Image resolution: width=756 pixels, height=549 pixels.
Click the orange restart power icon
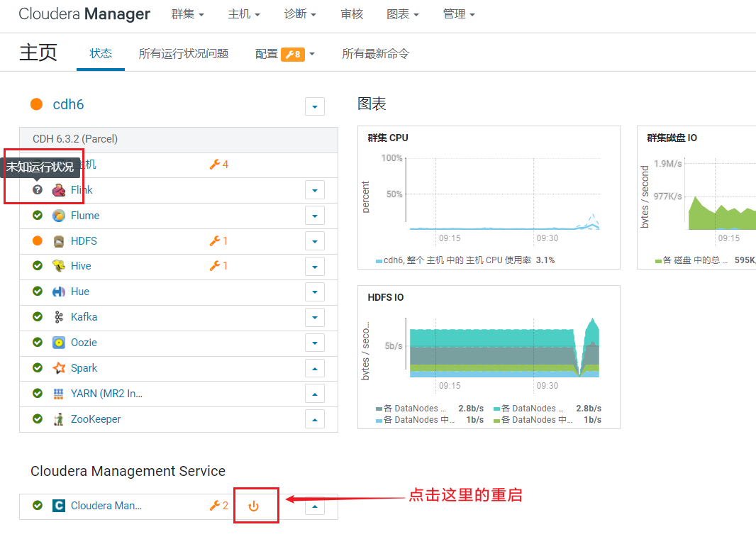(x=254, y=506)
